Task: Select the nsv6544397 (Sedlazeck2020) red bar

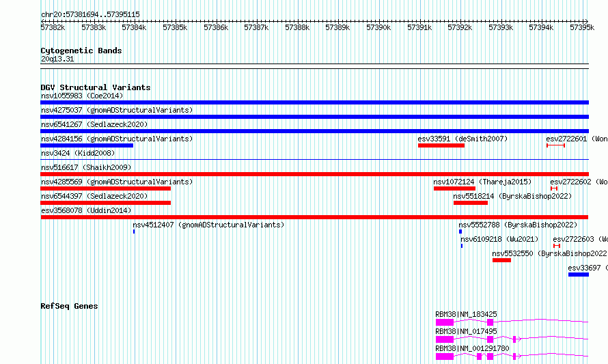Action: [105, 203]
